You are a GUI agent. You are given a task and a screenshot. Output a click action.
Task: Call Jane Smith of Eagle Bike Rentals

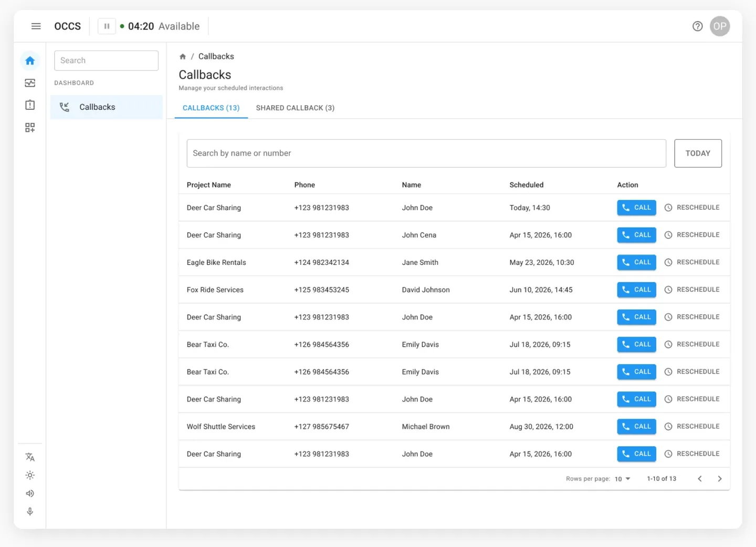coord(636,262)
